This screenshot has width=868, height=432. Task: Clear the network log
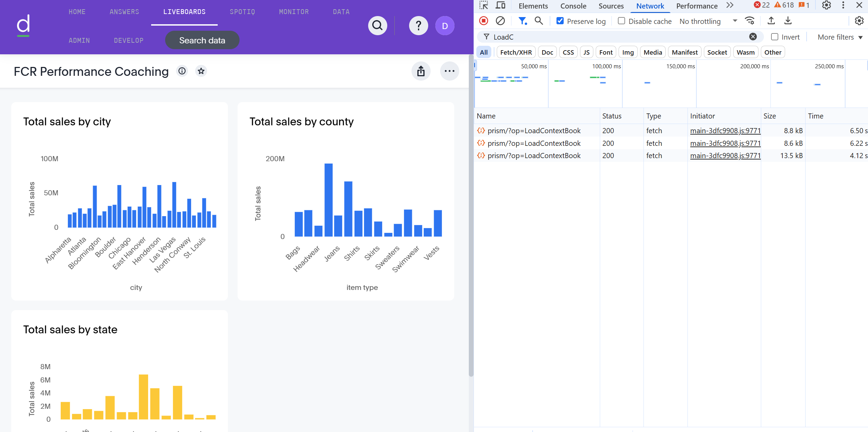pyautogui.click(x=500, y=21)
